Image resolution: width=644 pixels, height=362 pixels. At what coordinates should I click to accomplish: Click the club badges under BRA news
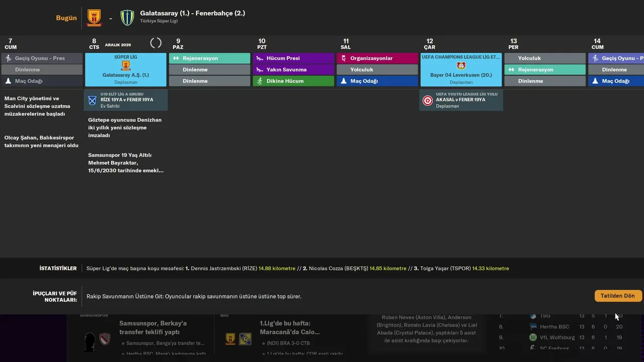[238, 339]
